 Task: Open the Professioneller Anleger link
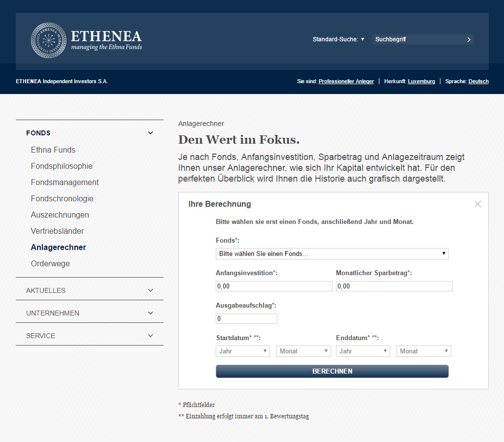pyautogui.click(x=346, y=81)
